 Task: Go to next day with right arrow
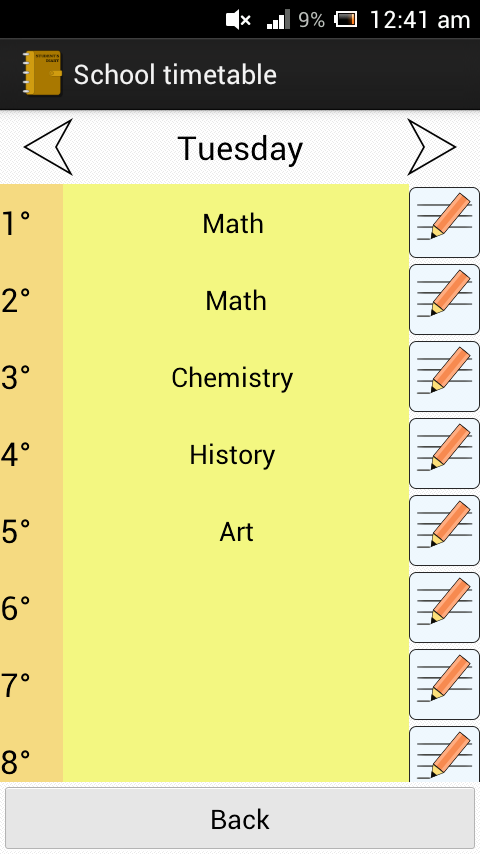click(431, 147)
